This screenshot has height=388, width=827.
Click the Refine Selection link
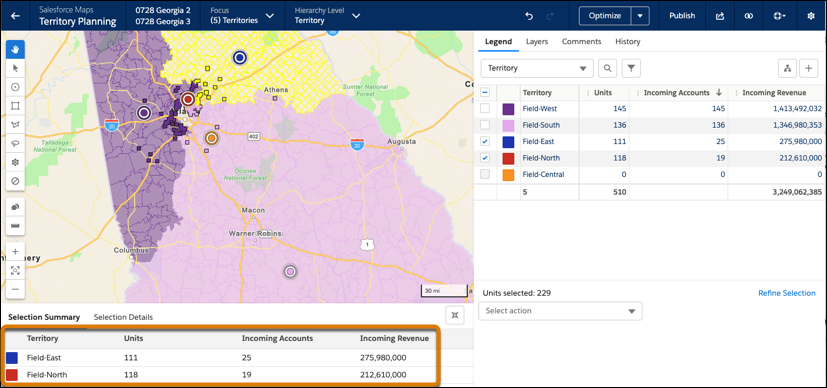point(787,293)
